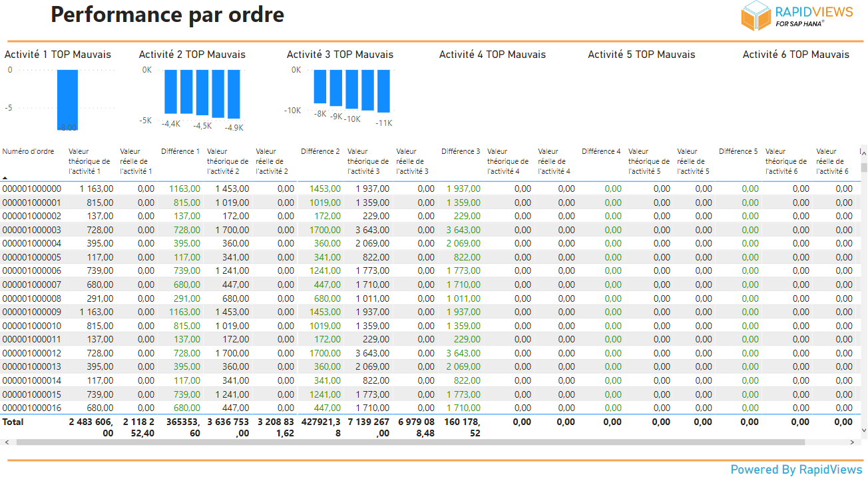The height and width of the screenshot is (477, 868).
Task: Click the vertical scrollbar up arrow
Action: [x=864, y=152]
